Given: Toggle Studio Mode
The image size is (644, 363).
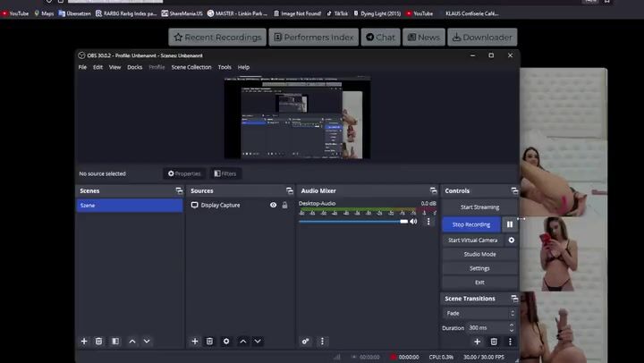Looking at the screenshot, I should [x=479, y=254].
